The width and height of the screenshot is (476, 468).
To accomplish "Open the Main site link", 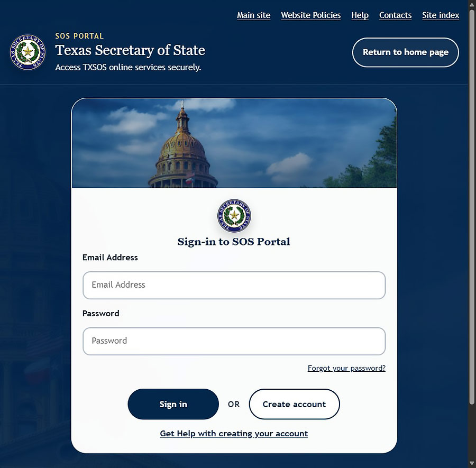I will pyautogui.click(x=253, y=15).
